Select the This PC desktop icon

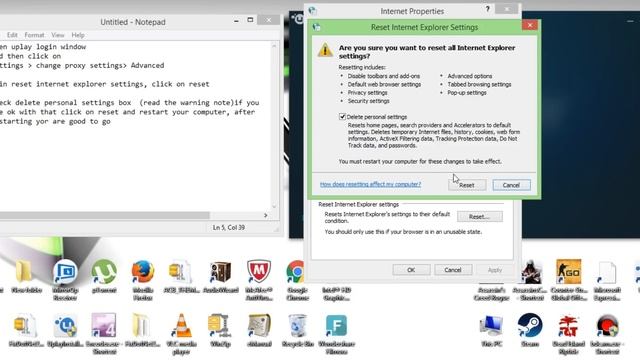click(x=491, y=330)
